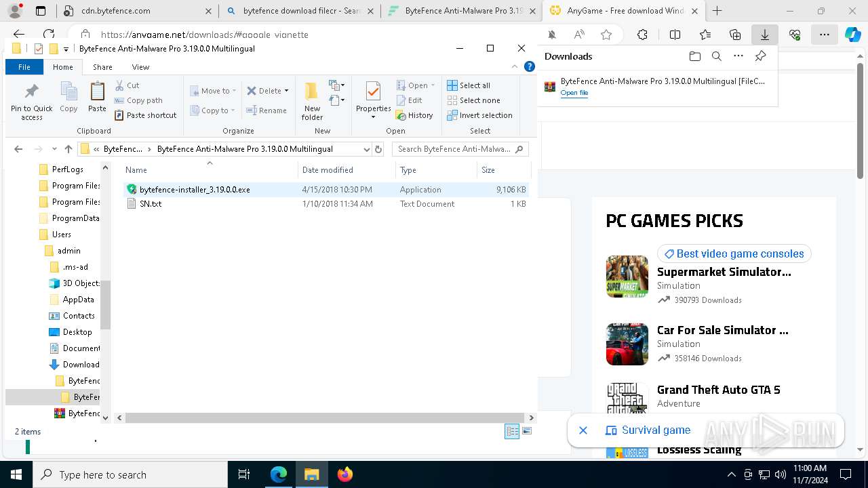Click Explorer help question mark icon
The height and width of the screenshot is (488, 868).
(x=530, y=66)
